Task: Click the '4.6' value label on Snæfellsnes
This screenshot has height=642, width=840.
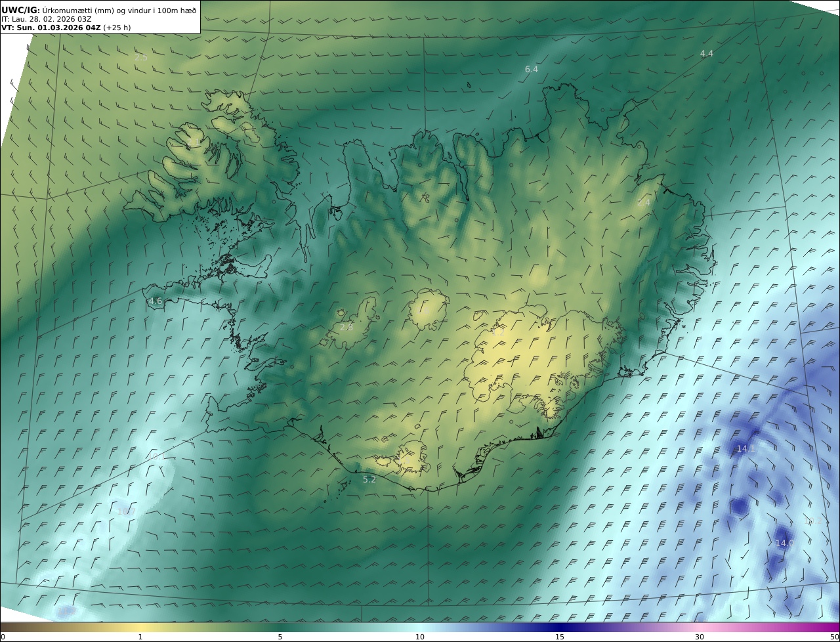Action: (x=156, y=301)
